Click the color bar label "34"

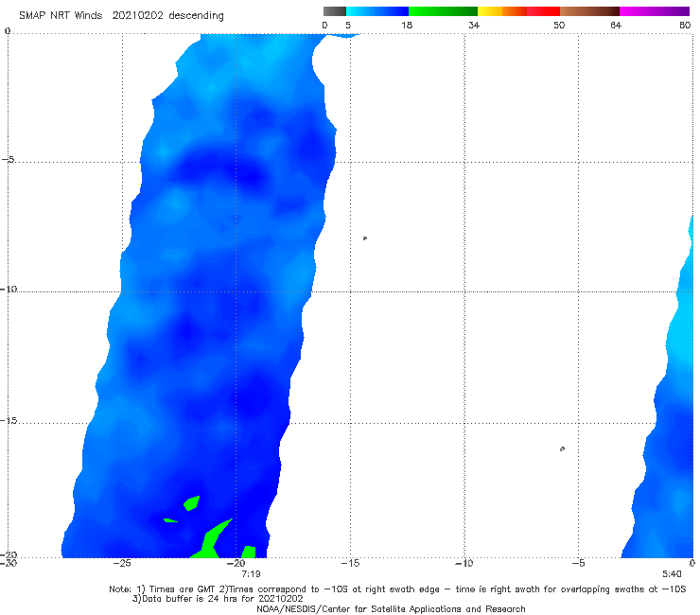pyautogui.click(x=474, y=25)
